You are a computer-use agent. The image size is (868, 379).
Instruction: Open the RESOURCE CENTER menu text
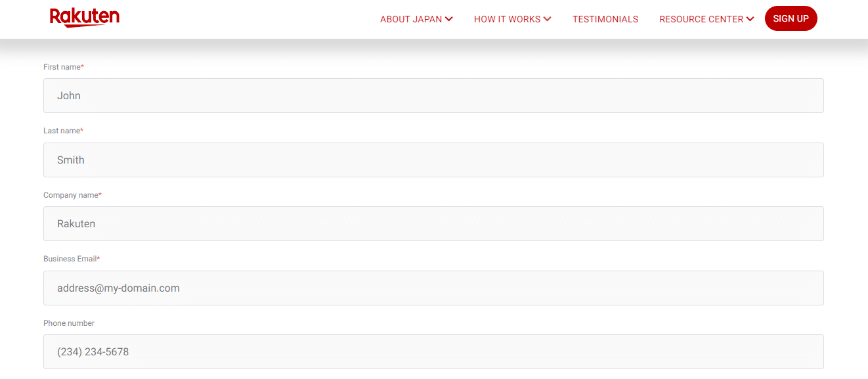[701, 19]
